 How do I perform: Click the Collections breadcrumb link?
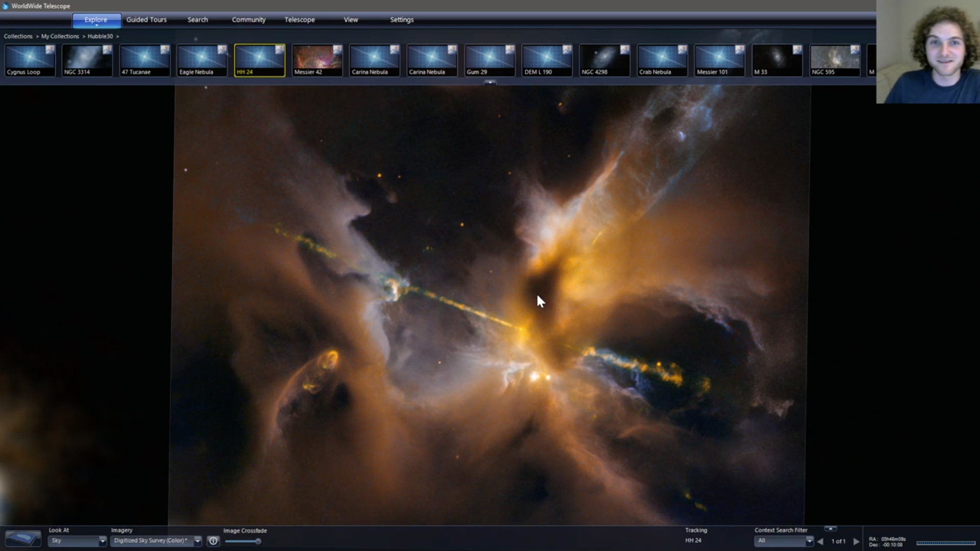[18, 36]
